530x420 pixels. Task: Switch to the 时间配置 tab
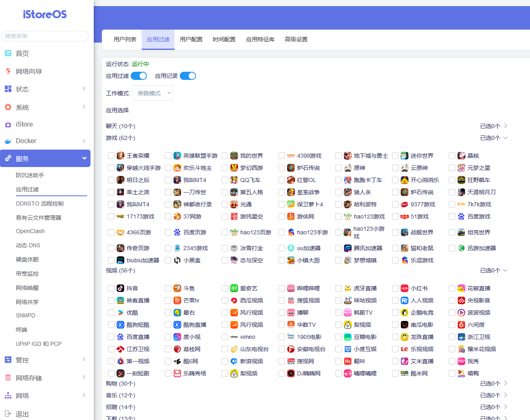point(224,39)
